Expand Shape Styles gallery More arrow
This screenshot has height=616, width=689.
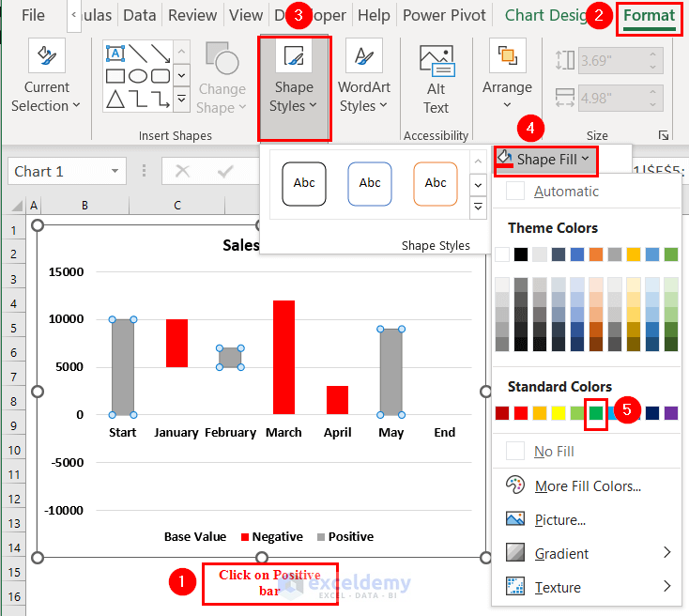[478, 207]
